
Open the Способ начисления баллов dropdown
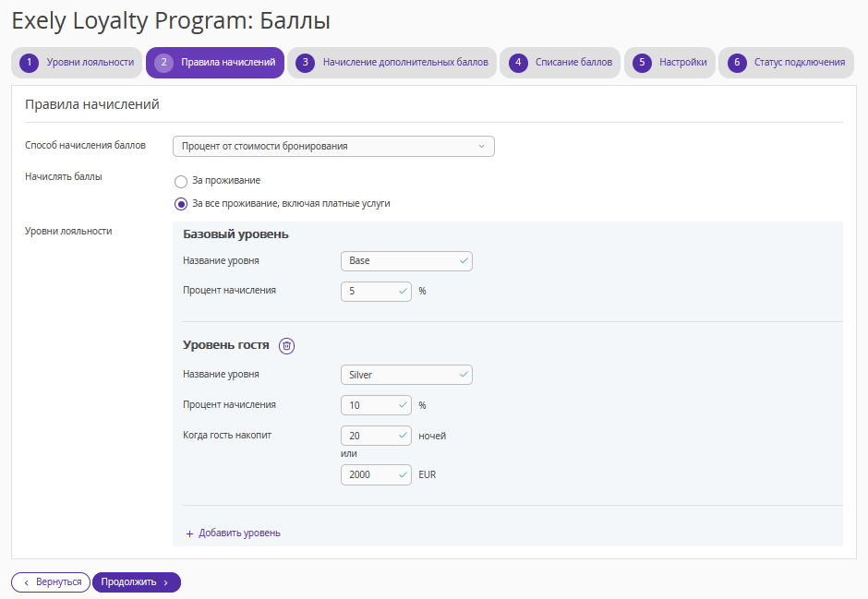333,146
